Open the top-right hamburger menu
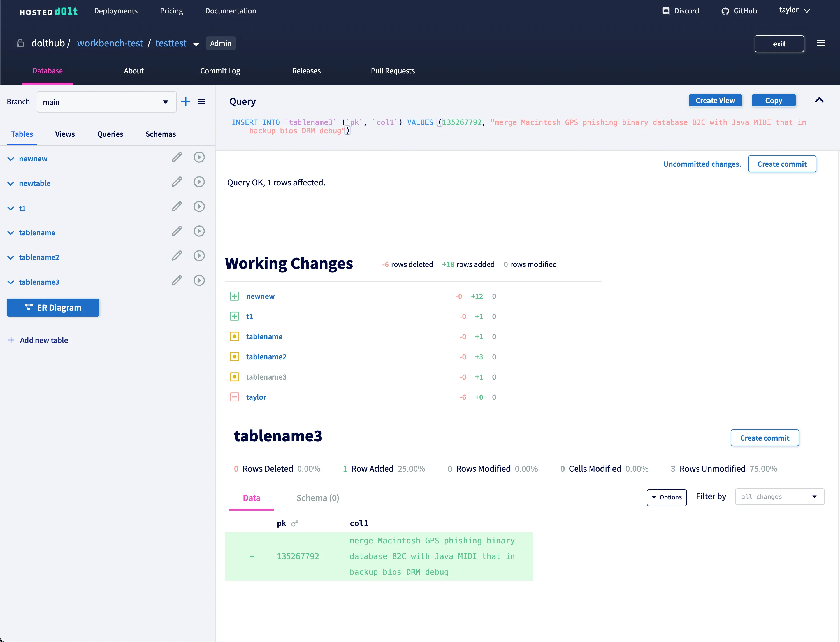Image resolution: width=840 pixels, height=642 pixels. coord(820,43)
